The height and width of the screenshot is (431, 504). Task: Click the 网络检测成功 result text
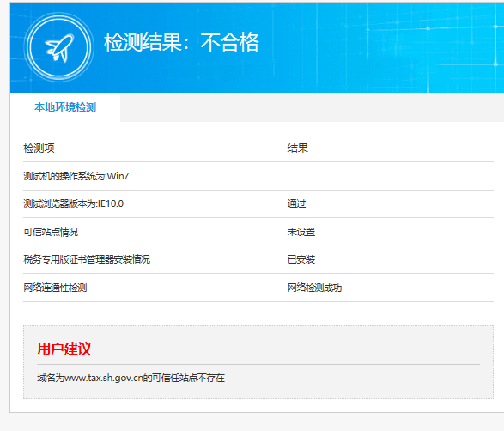tap(315, 288)
